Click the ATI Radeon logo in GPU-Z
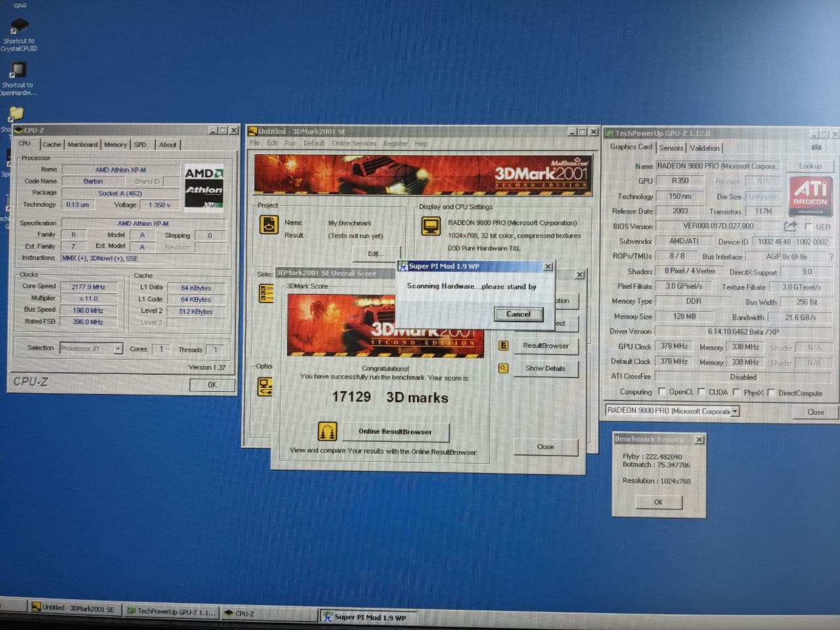This screenshot has height=630, width=840. (810, 196)
